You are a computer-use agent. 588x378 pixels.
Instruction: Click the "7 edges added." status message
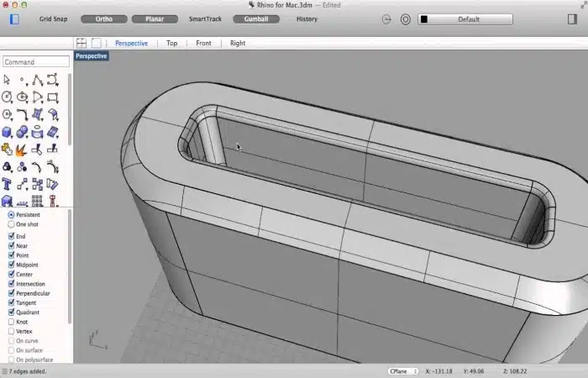pyautogui.click(x=28, y=371)
